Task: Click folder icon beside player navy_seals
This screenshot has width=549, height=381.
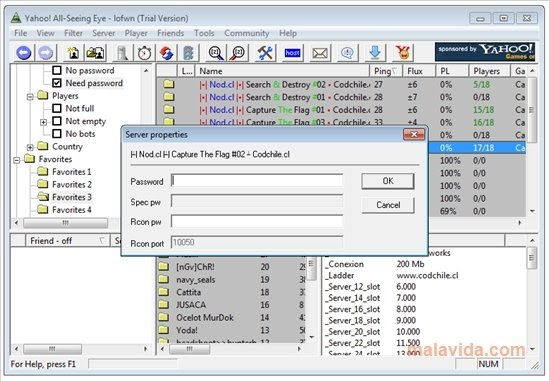Action: click(x=163, y=279)
